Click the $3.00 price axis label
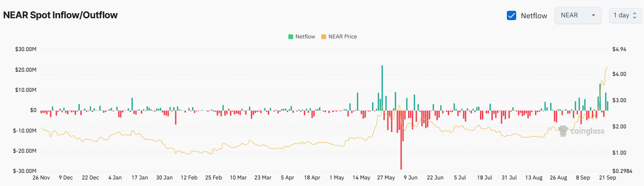 [x=619, y=100]
